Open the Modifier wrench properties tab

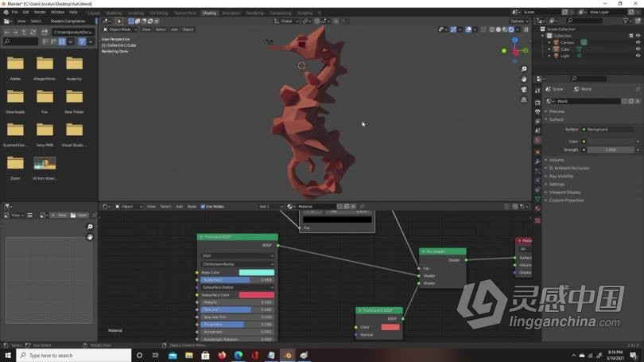(x=537, y=162)
